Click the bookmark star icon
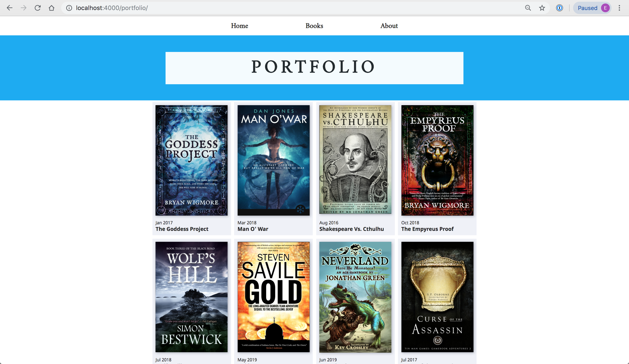Viewport: 629px width, 364px height. 542,7
